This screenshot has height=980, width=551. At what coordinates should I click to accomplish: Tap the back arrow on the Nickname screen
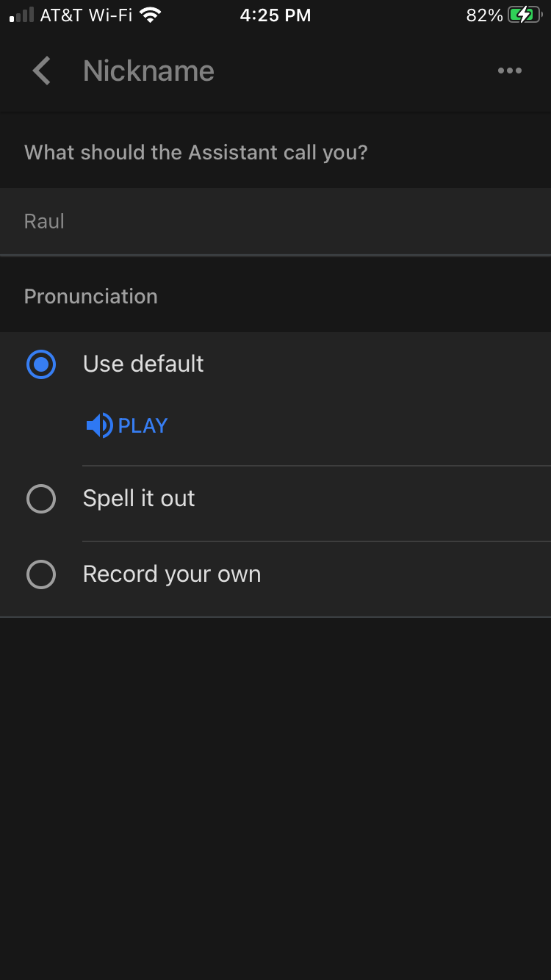point(41,71)
